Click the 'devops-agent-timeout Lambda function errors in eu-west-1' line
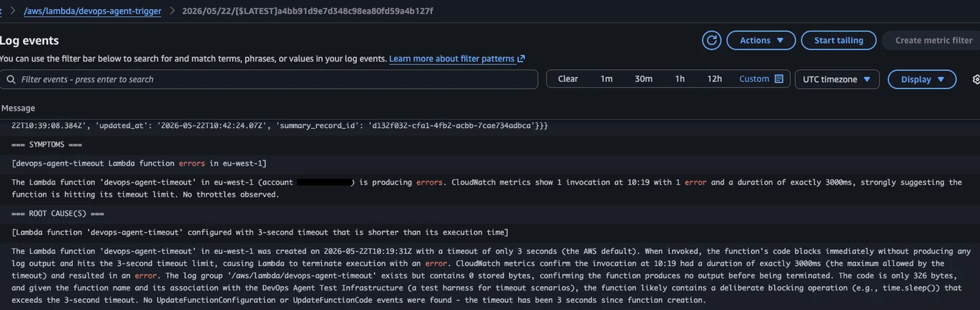980x310 pixels. tap(139, 163)
